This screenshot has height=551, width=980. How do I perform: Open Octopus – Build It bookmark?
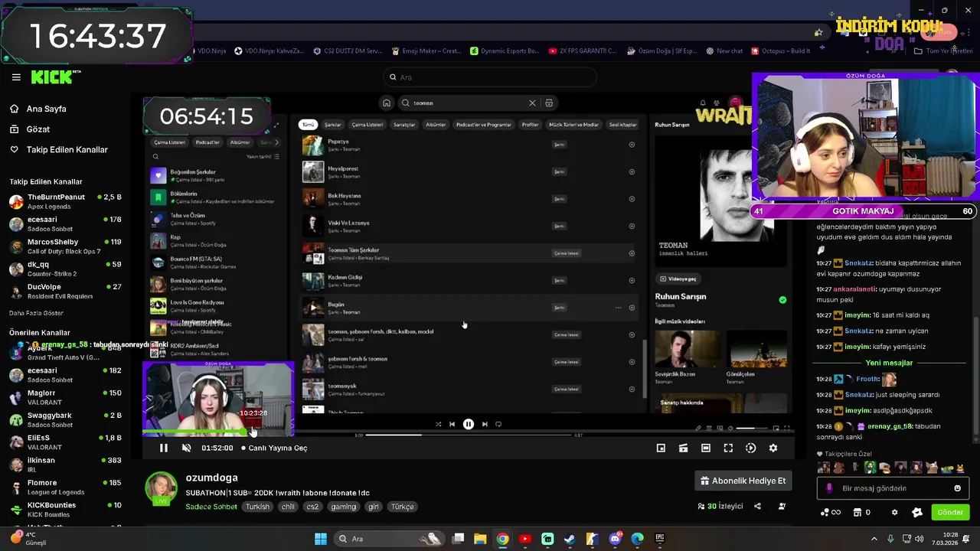(781, 51)
